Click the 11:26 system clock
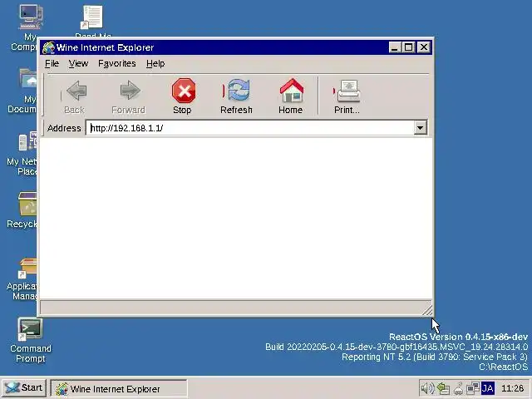 click(512, 388)
